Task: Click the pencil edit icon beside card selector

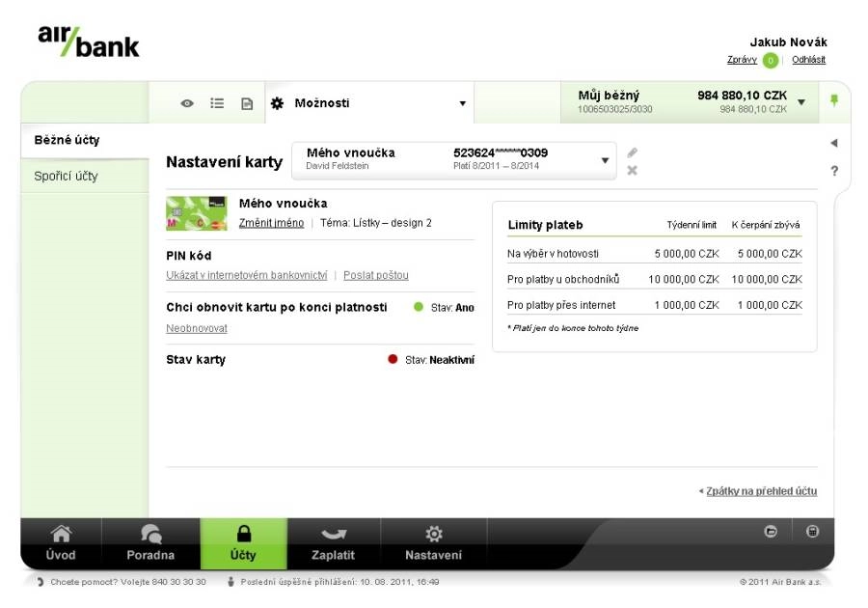Action: [x=633, y=152]
